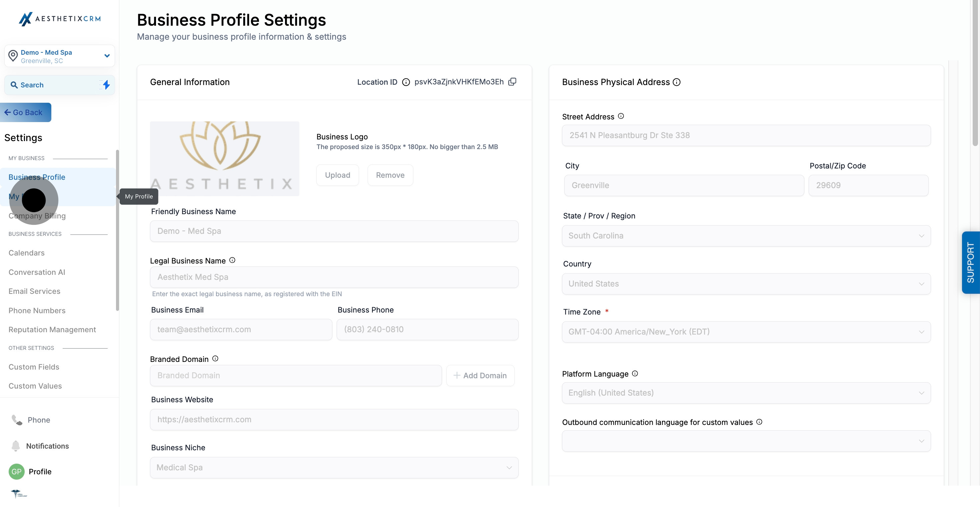
Task: Click the lightning bolt quick actions icon
Action: pyautogui.click(x=106, y=85)
